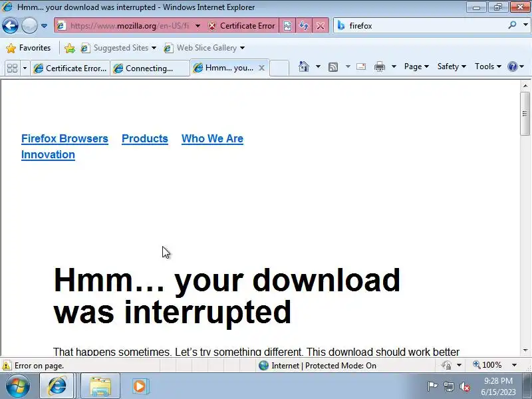Screen dimensions: 532x399
Task: Show Quick Tabs thumbnail view
Action: (13, 68)
